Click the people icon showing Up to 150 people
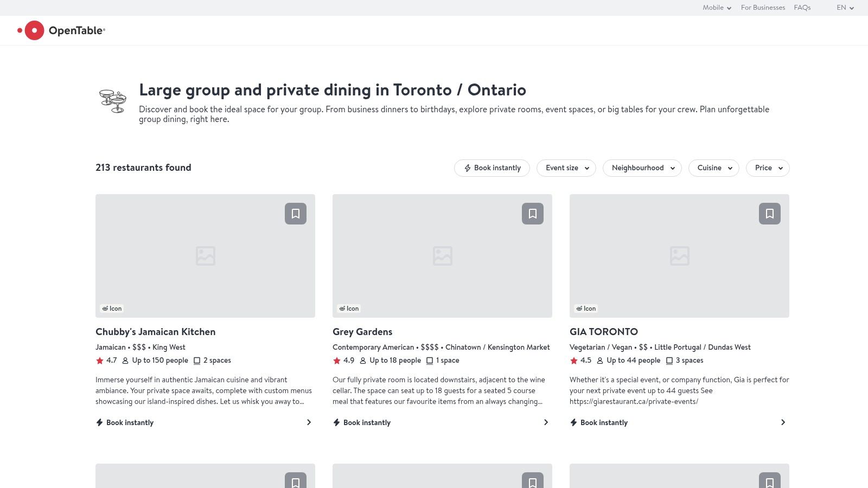This screenshot has width=868, height=488. pos(125,360)
